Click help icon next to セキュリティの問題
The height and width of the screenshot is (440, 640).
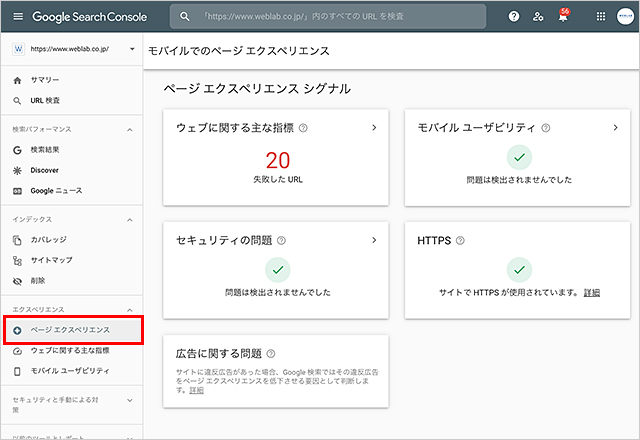pyautogui.click(x=282, y=241)
